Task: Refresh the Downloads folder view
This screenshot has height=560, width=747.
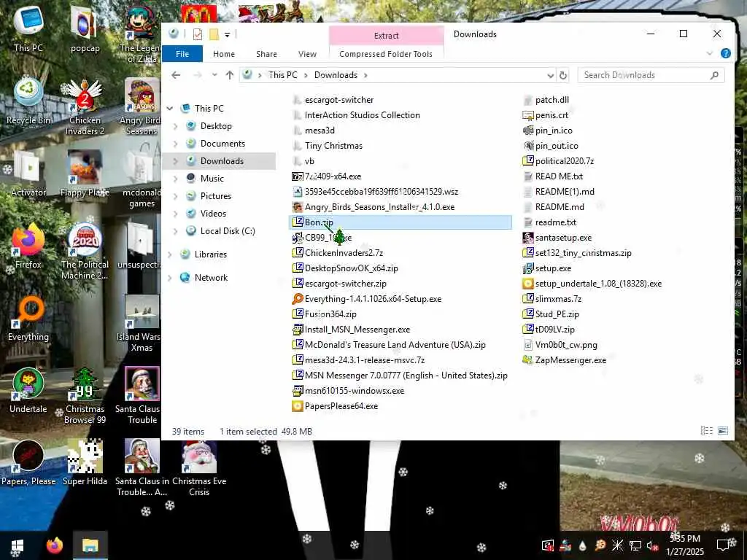Action: [562, 75]
